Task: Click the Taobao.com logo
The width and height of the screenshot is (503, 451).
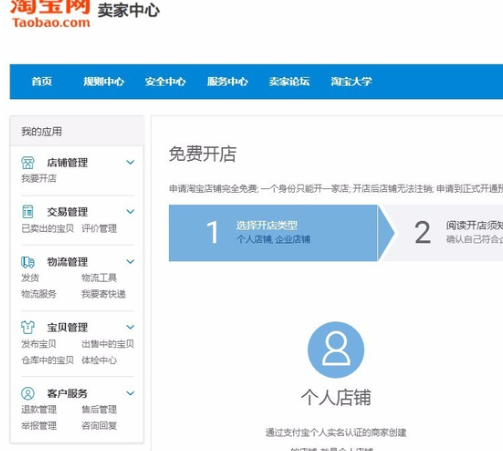Action: coord(50,14)
